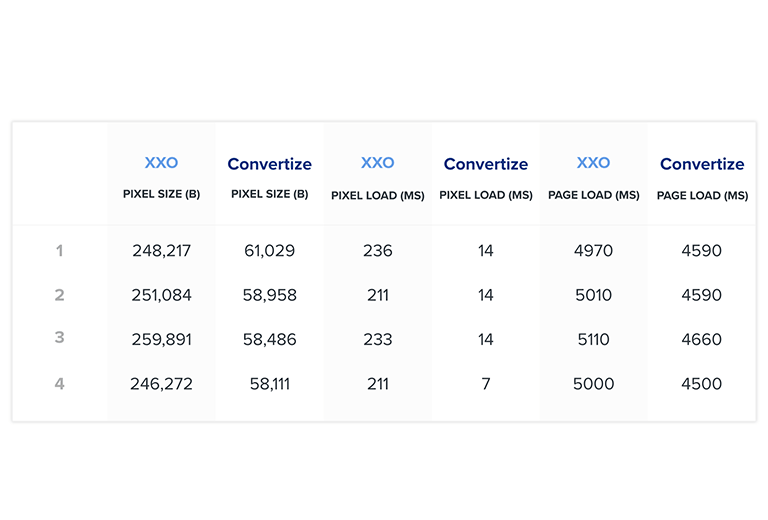
Task: Click the XXO logo above PIXEL LOAD (MS)
Action: pyautogui.click(x=378, y=163)
